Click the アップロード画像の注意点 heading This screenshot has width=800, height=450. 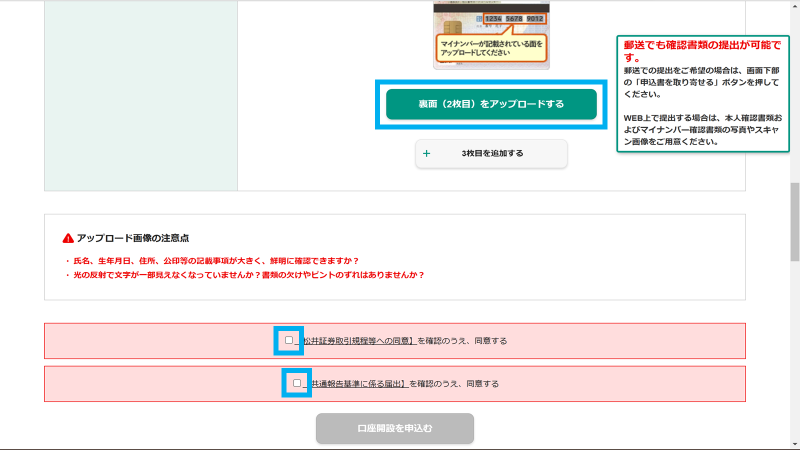coord(133,238)
